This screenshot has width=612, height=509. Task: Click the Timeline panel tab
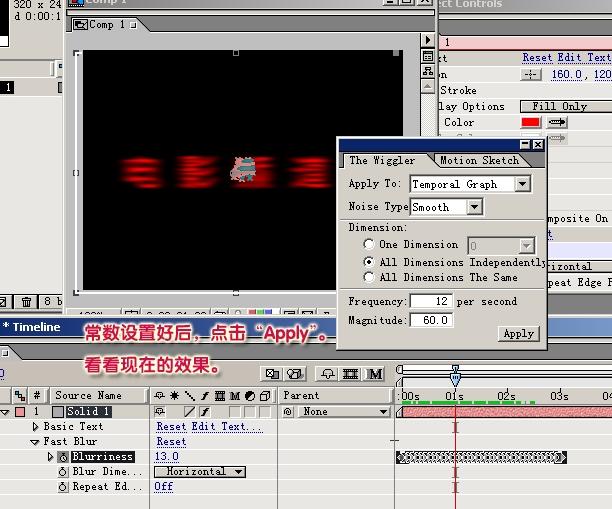[x=32, y=327]
